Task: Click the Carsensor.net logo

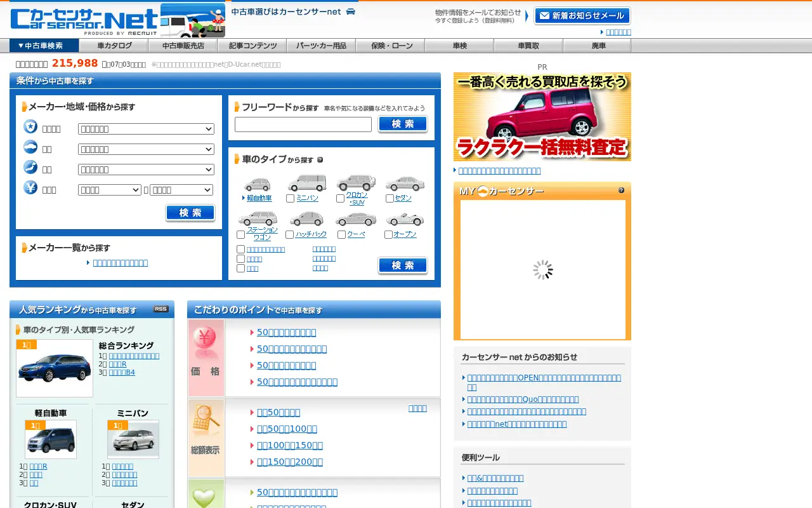Action: (85, 20)
